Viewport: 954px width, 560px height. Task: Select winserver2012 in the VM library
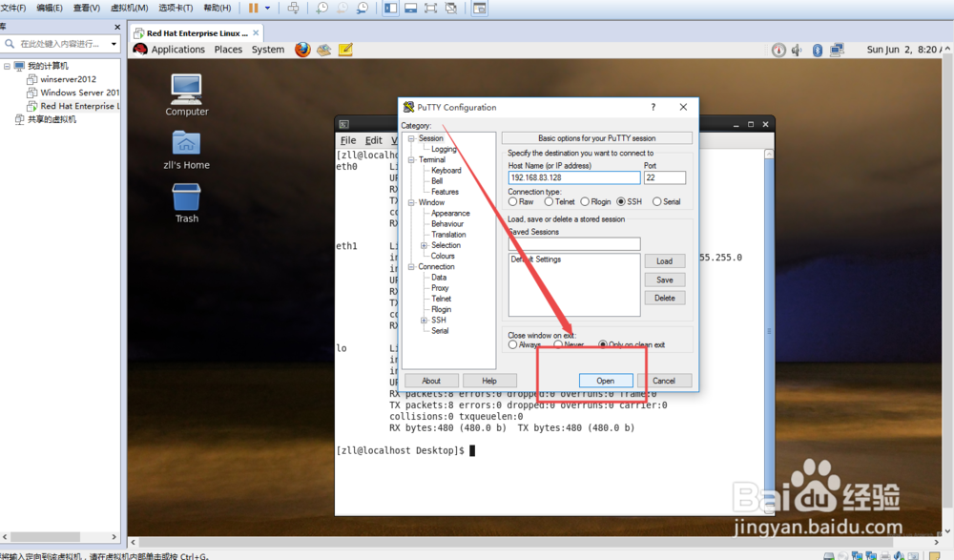click(x=68, y=79)
